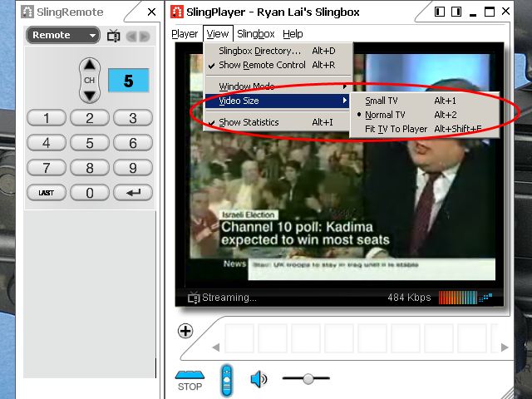
Task: Click the channel number display field
Action: (x=129, y=81)
